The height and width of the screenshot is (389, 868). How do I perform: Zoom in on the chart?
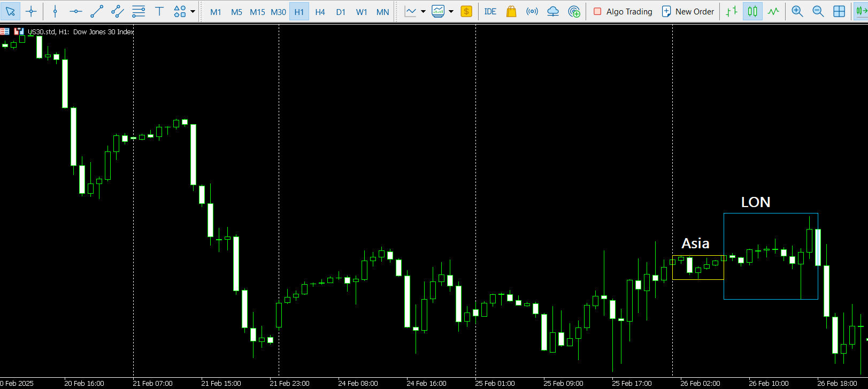[797, 11]
